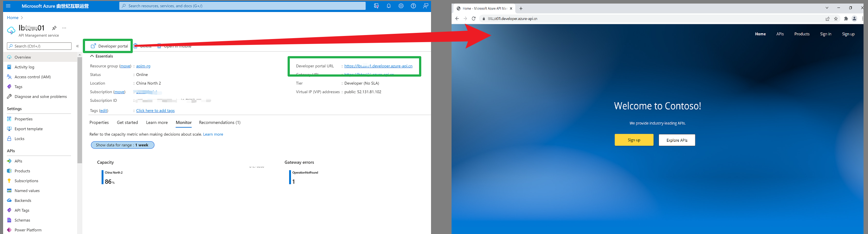Viewport: 868px width, 234px height.
Task: Click the Power Platform icon
Action: [x=10, y=230]
